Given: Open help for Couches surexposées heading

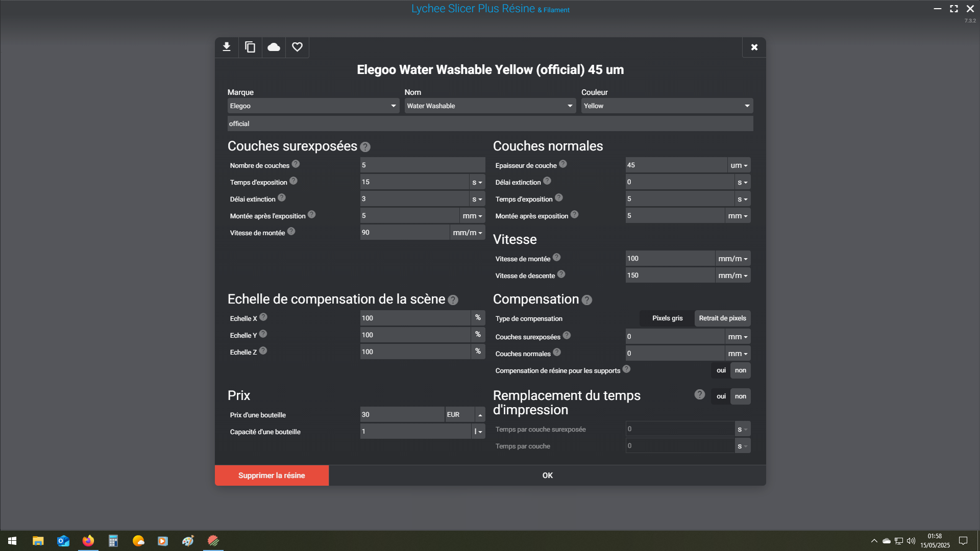Looking at the screenshot, I should [365, 147].
